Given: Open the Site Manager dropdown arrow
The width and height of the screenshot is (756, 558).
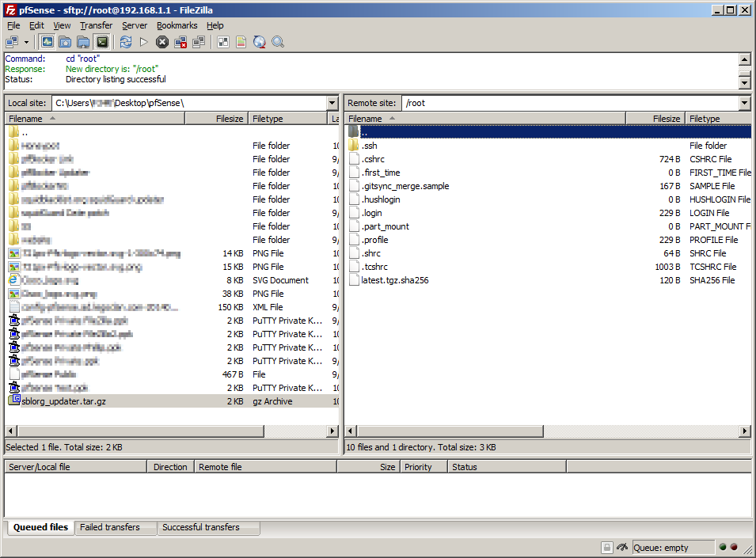Looking at the screenshot, I should tap(26, 43).
